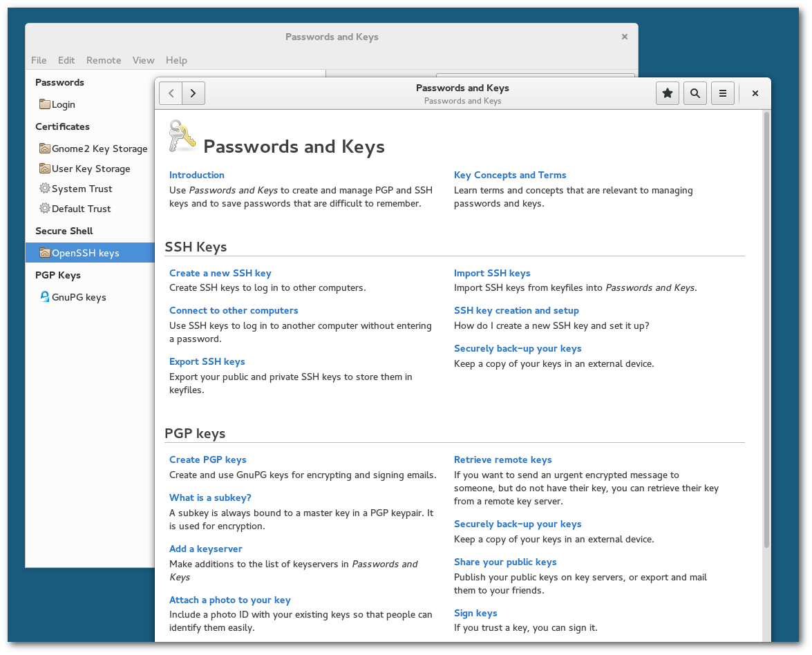The image size is (812, 655).
Task: Open the Securely back-up your keys topic
Action: pyautogui.click(x=518, y=348)
